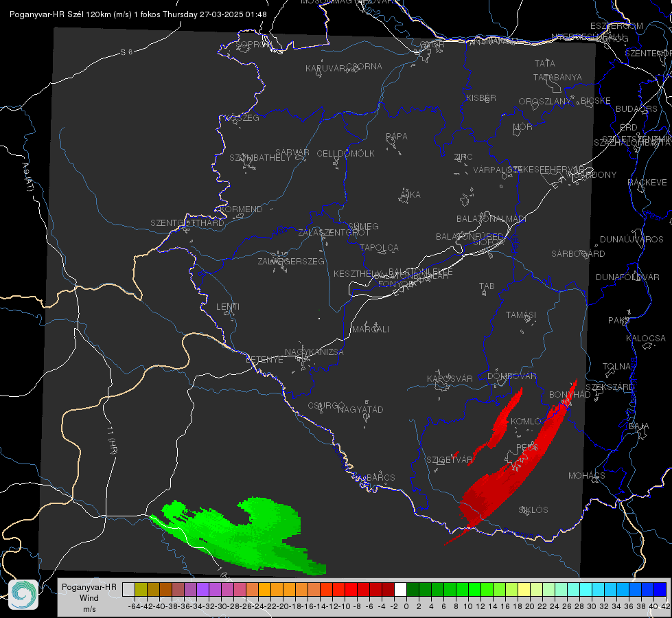Image resolution: width=672 pixels, height=618 pixels.
Task: Click the SIKLOS city label
Action: click(x=533, y=510)
